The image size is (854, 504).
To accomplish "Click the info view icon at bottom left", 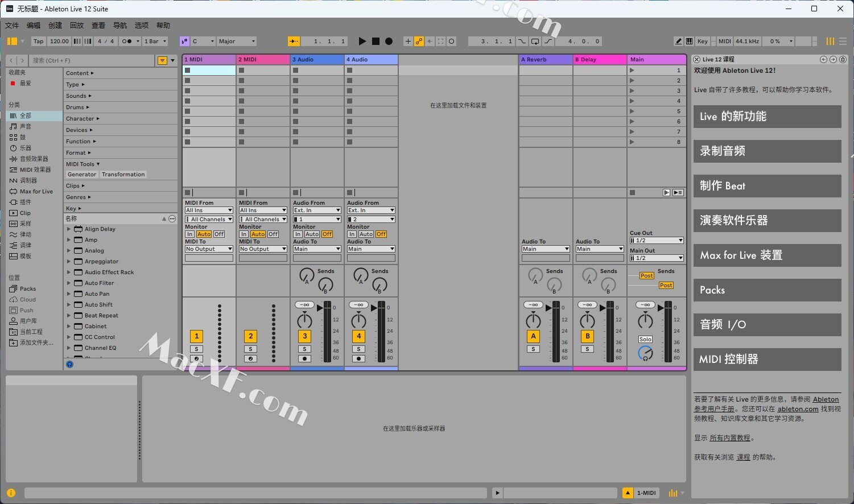I will [11, 493].
